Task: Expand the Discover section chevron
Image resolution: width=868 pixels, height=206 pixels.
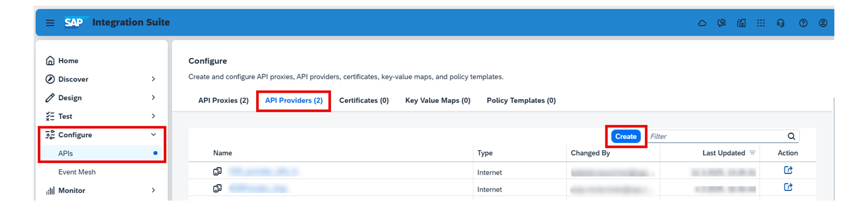Action: (154, 79)
